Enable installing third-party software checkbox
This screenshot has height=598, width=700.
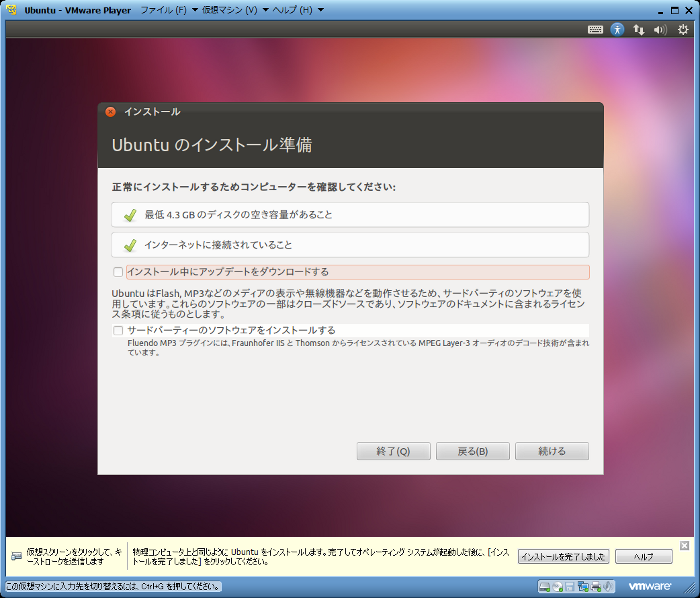point(118,330)
